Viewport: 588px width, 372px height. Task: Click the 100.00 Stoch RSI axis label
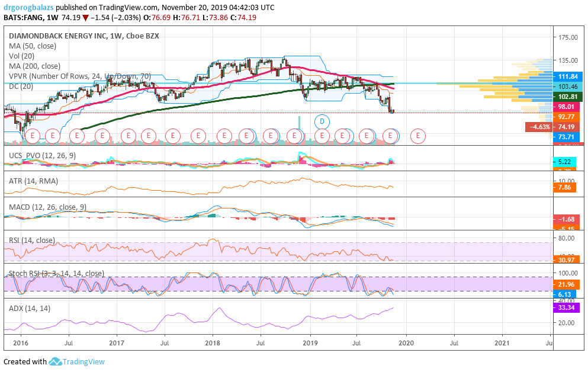568,274
